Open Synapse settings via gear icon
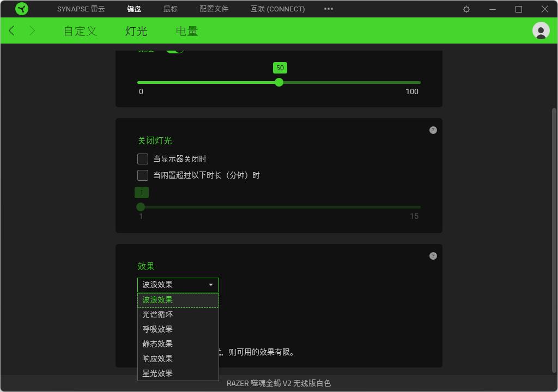 (x=466, y=9)
